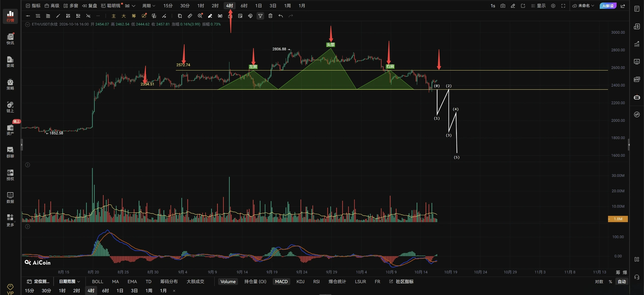Open the 指标 indicators menu
644x295 pixels.
[x=33, y=6]
